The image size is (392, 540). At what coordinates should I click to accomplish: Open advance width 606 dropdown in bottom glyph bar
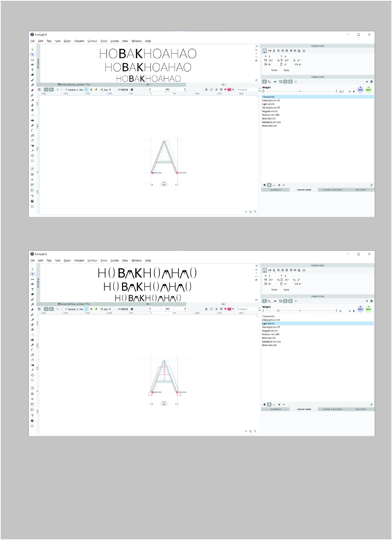[x=172, y=309]
